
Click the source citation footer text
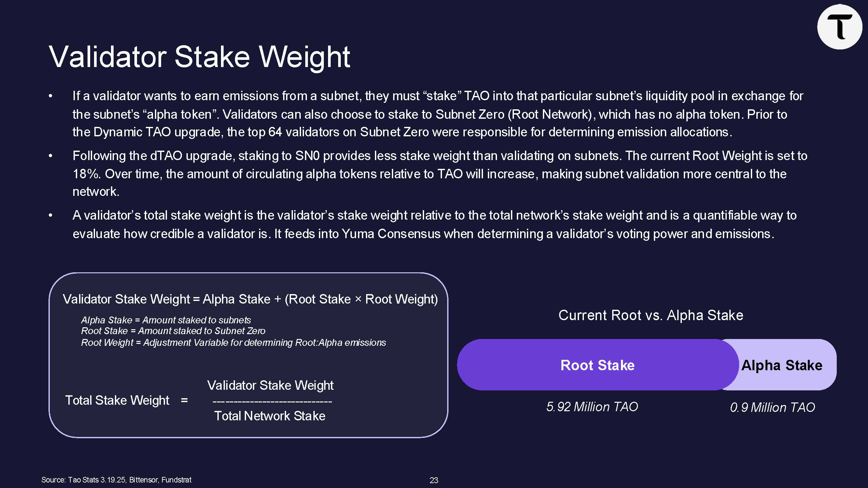point(116,480)
